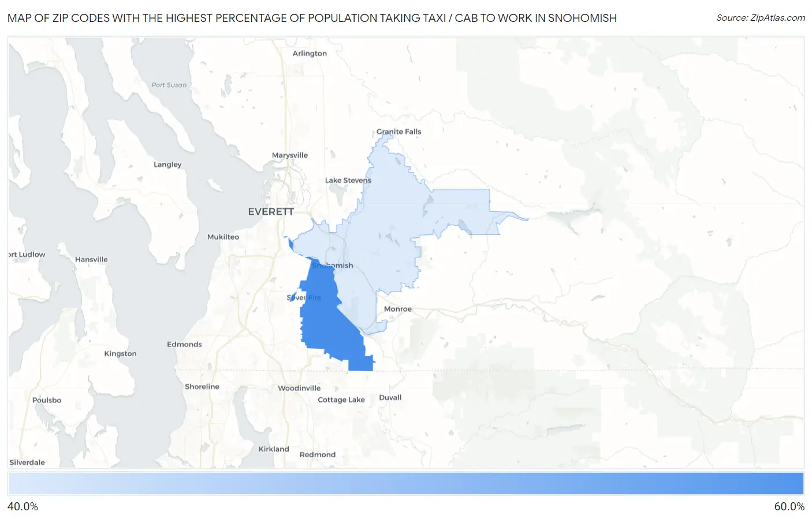Image resolution: width=812 pixels, height=519 pixels.
Task: Click the legend gradient color bar
Action: pyautogui.click(x=406, y=484)
